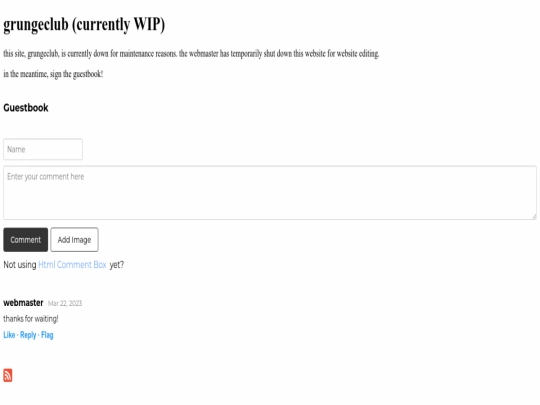Click the 'yet?' text after link
This screenshot has height=405, width=540.
tap(117, 264)
